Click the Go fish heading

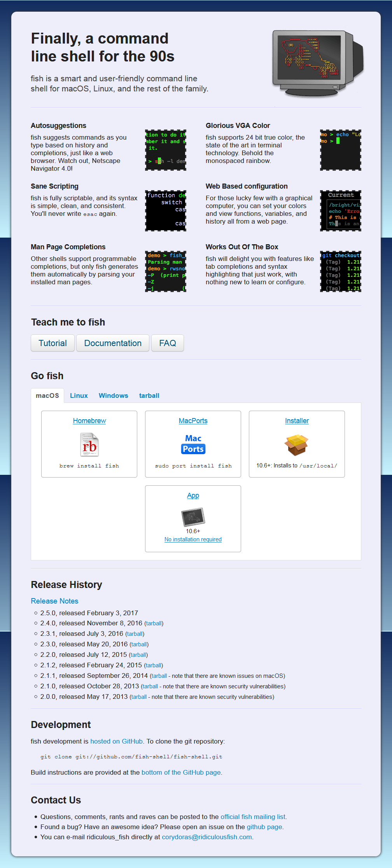click(x=47, y=376)
